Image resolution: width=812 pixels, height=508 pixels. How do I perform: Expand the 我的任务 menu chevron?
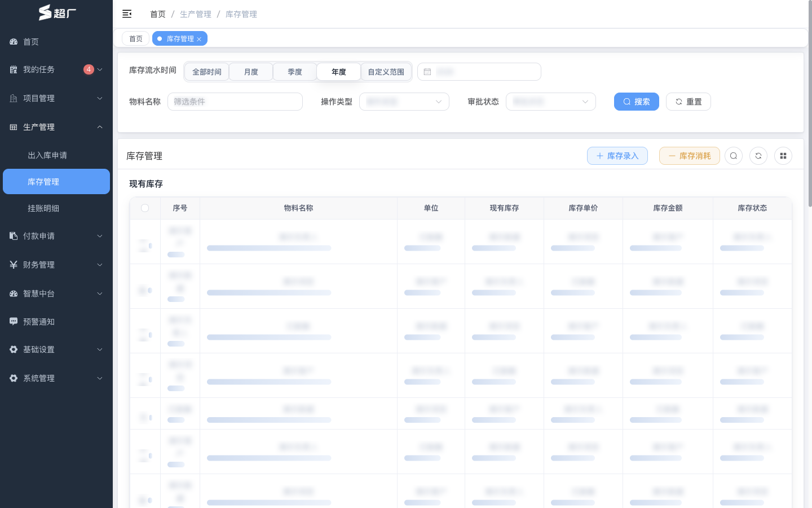point(100,69)
